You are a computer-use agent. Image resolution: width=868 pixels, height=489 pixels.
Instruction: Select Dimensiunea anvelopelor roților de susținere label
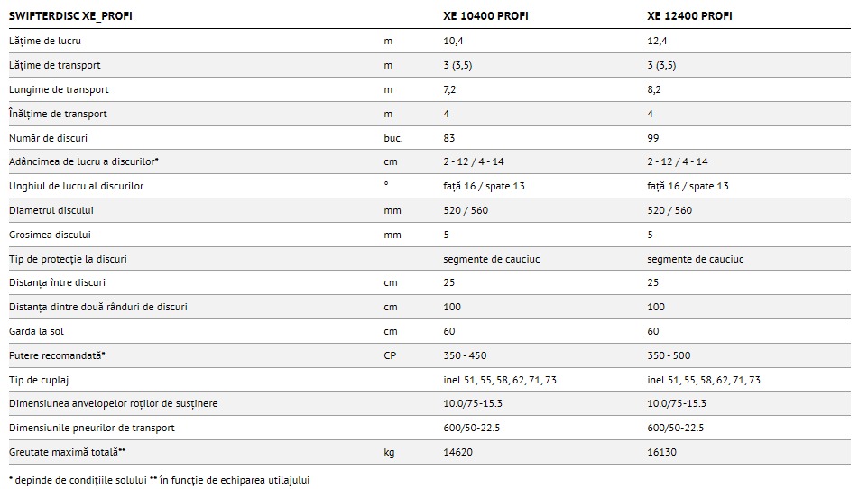tap(113, 403)
